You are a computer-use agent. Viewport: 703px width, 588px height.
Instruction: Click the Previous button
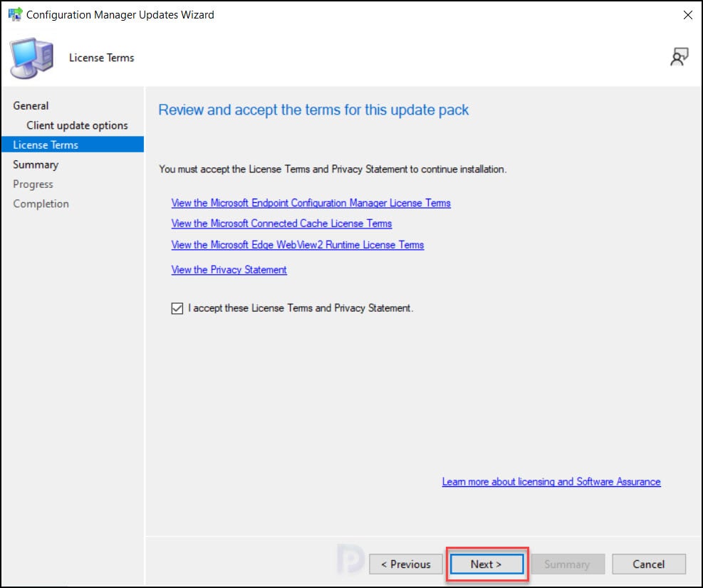tap(406, 565)
